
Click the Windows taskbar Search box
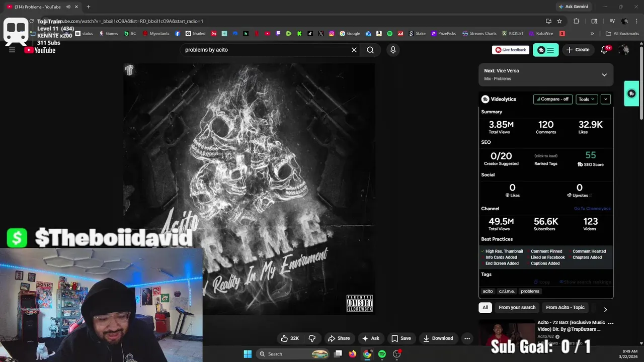pyautogui.click(x=293, y=354)
